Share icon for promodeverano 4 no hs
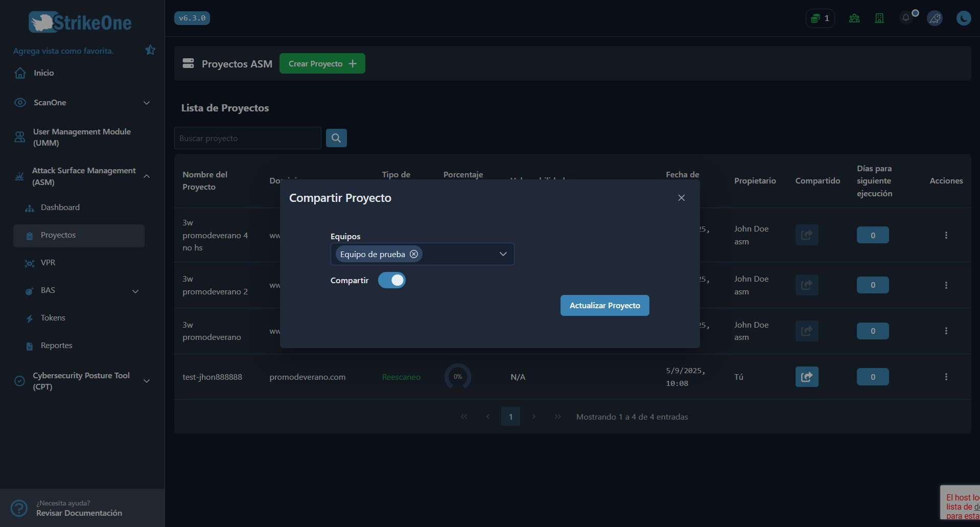The height and width of the screenshot is (527, 980). coord(807,235)
